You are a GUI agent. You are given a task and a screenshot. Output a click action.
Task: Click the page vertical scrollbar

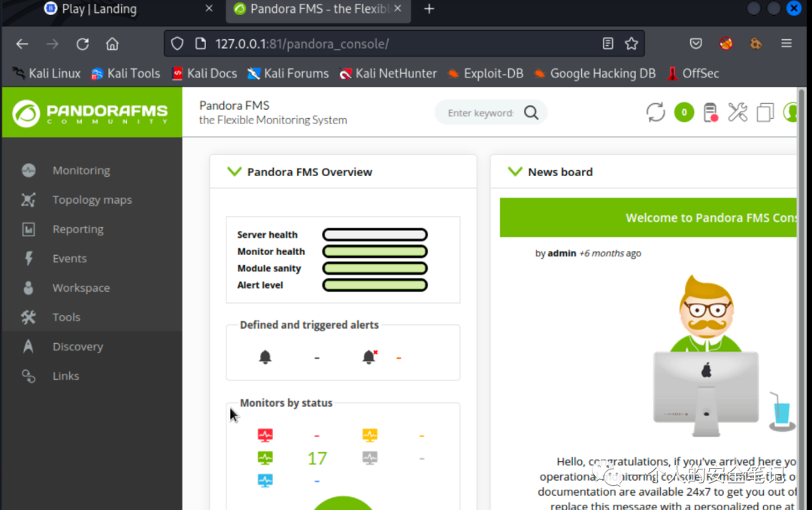[801, 298]
